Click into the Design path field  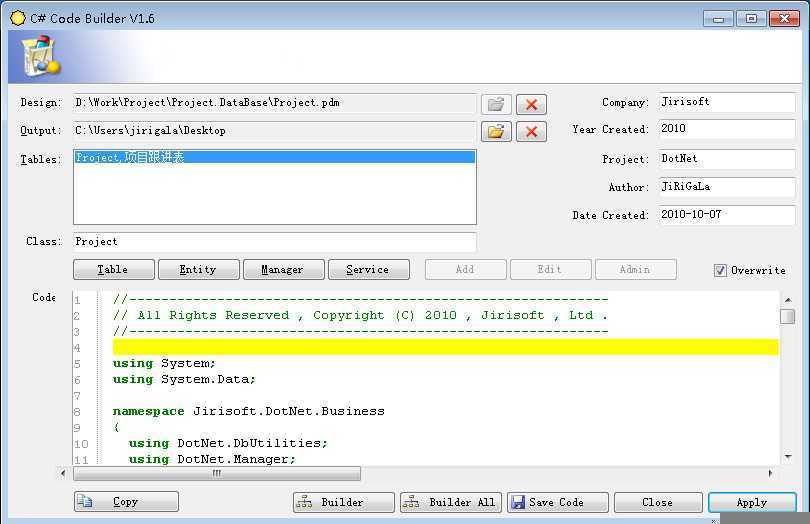[x=274, y=103]
